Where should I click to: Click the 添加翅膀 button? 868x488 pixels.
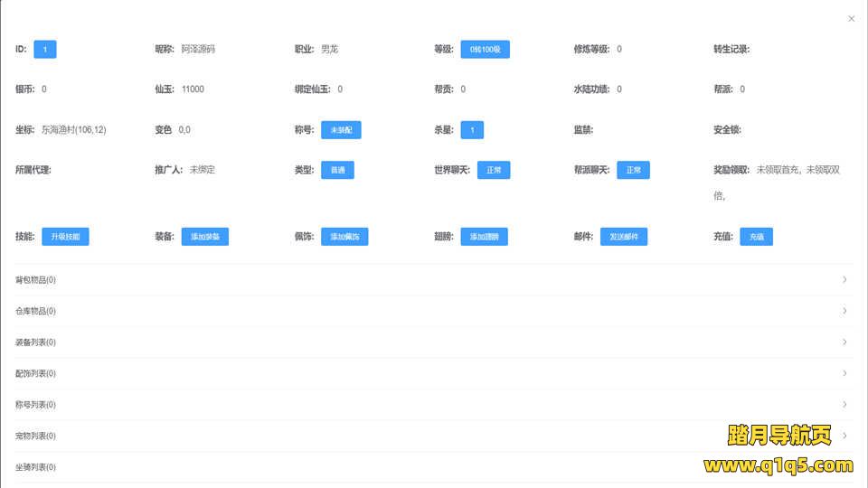(x=484, y=237)
